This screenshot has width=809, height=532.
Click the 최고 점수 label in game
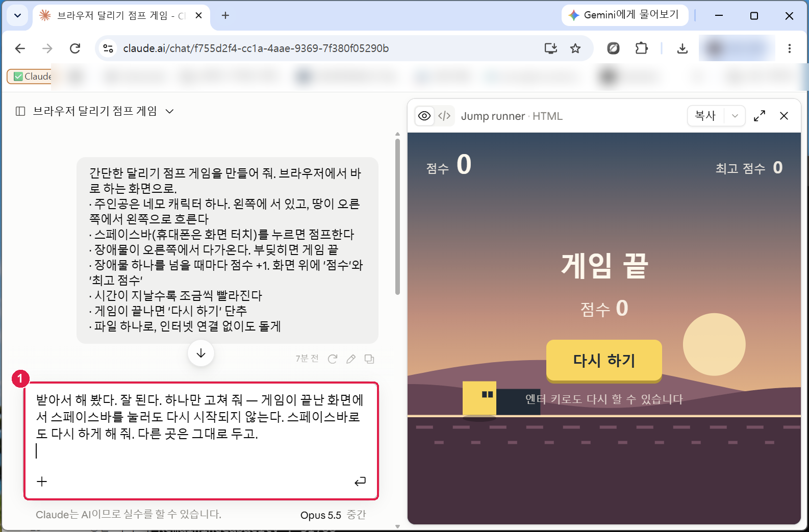740,168
